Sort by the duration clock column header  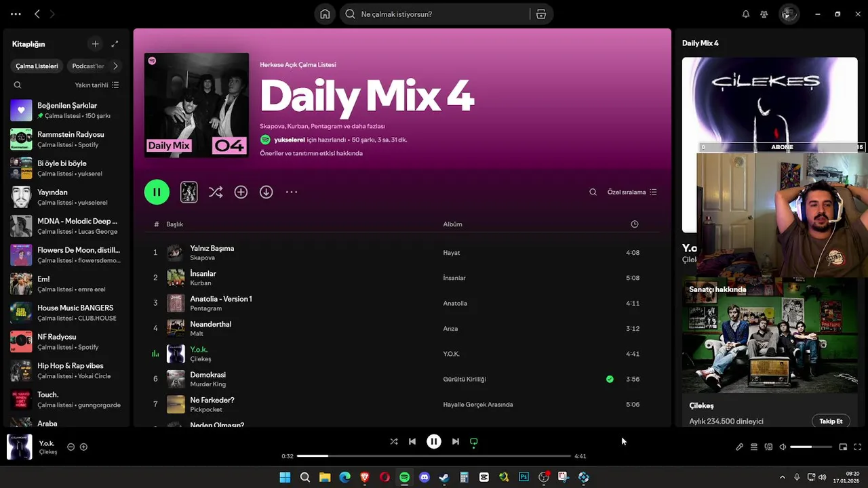[x=634, y=224]
